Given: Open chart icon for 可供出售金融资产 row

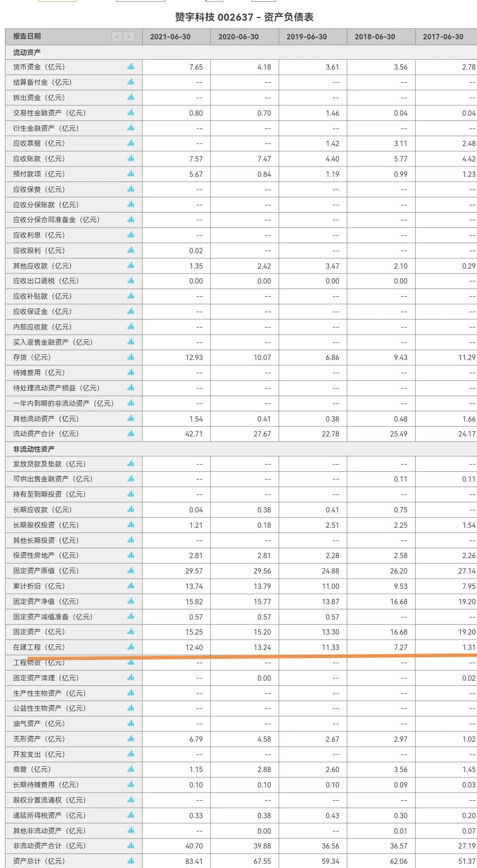Looking at the screenshot, I should pyautogui.click(x=131, y=479).
